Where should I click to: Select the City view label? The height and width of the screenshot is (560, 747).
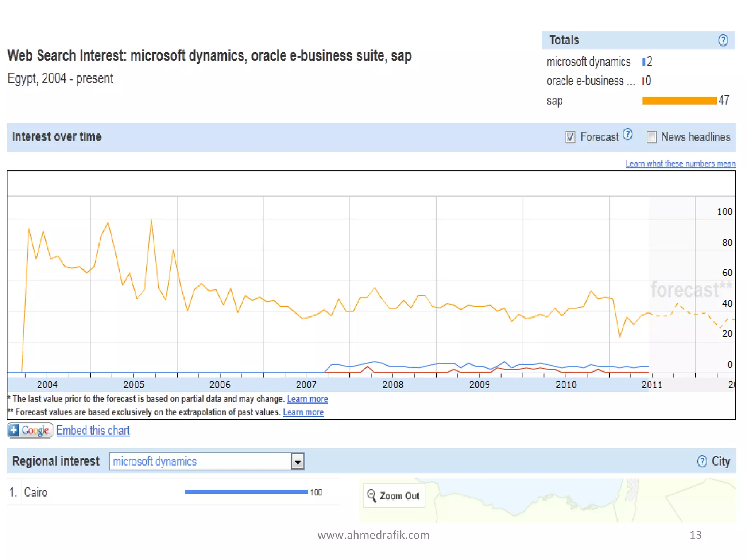click(x=720, y=461)
